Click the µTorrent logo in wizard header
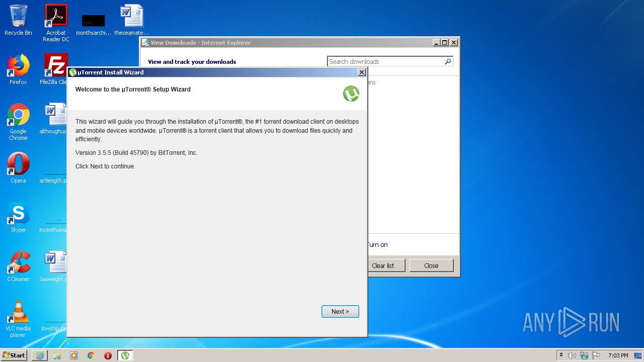 coord(351,94)
